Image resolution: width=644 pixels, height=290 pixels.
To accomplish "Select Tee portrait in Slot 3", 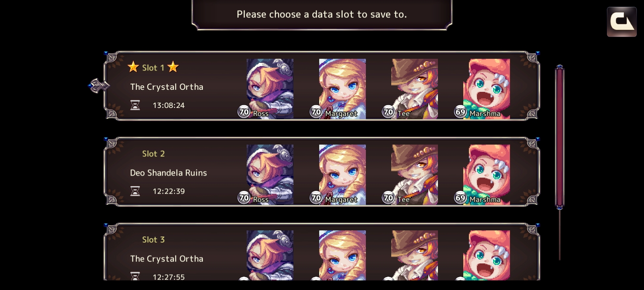I will point(415,255).
